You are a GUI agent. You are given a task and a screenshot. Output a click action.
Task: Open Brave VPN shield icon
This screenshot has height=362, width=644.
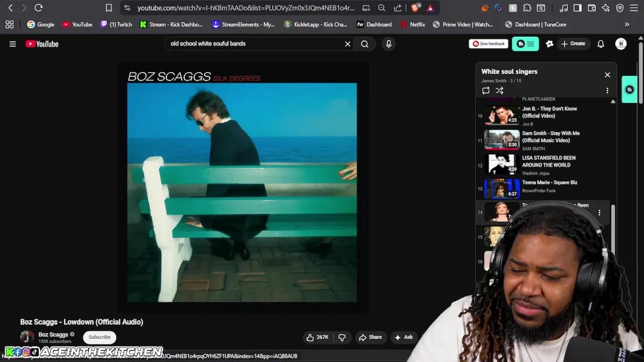point(619,8)
